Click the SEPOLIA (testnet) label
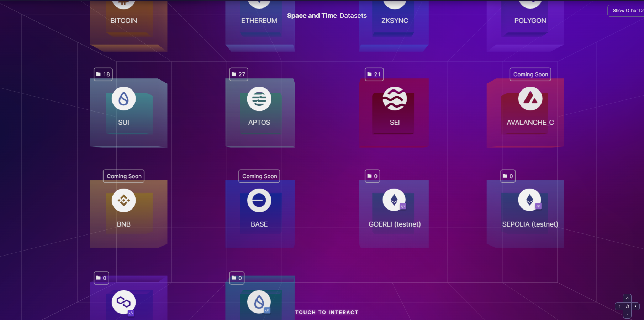The image size is (644, 320). click(x=530, y=224)
